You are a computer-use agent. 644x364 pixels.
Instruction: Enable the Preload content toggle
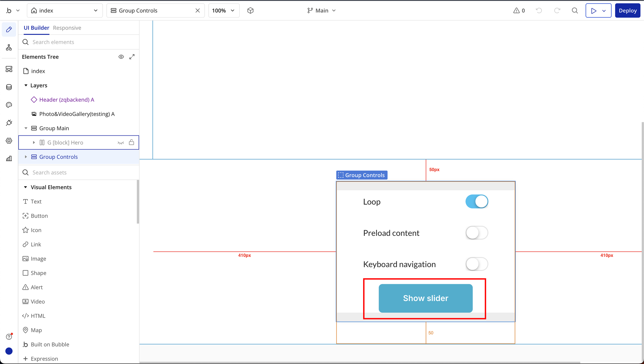477,233
